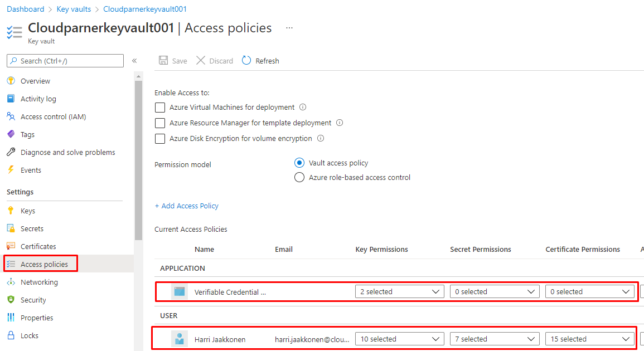Viewport: 644px width, 351px height.
Task: Check Azure Resource Manager for template deployment
Action: point(160,123)
